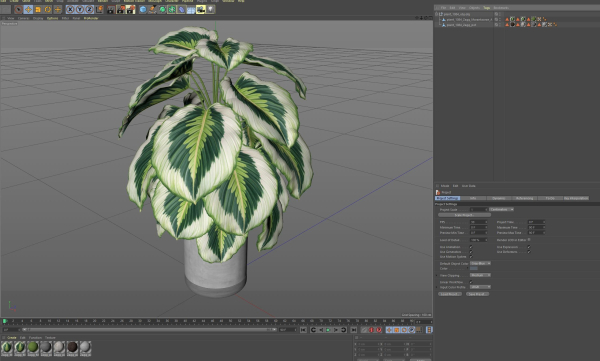Click the Point Level Animation icon
The image size is (600, 361).
(x=419, y=330)
